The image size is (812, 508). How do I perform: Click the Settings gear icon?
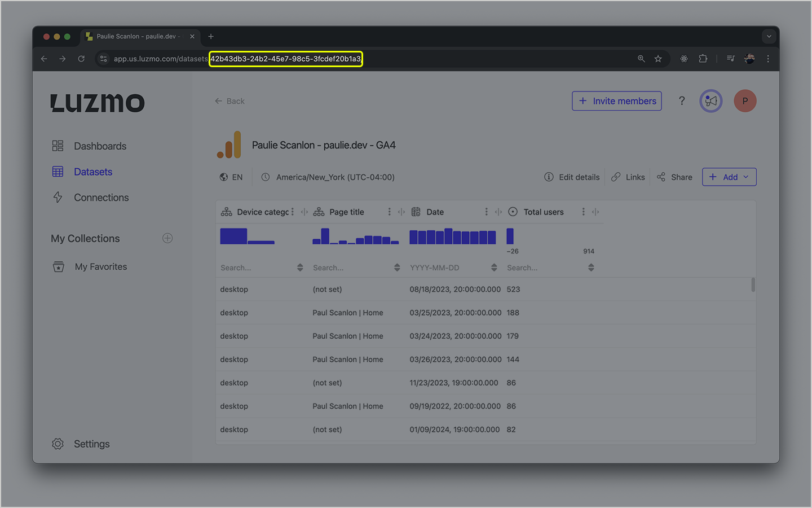tap(58, 444)
